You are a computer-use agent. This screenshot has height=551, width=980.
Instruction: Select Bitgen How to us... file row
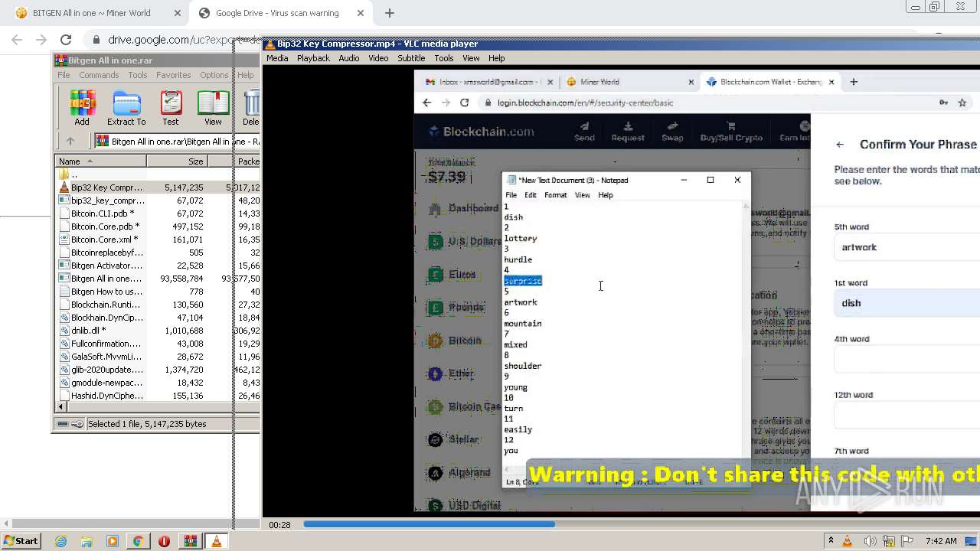159,292
